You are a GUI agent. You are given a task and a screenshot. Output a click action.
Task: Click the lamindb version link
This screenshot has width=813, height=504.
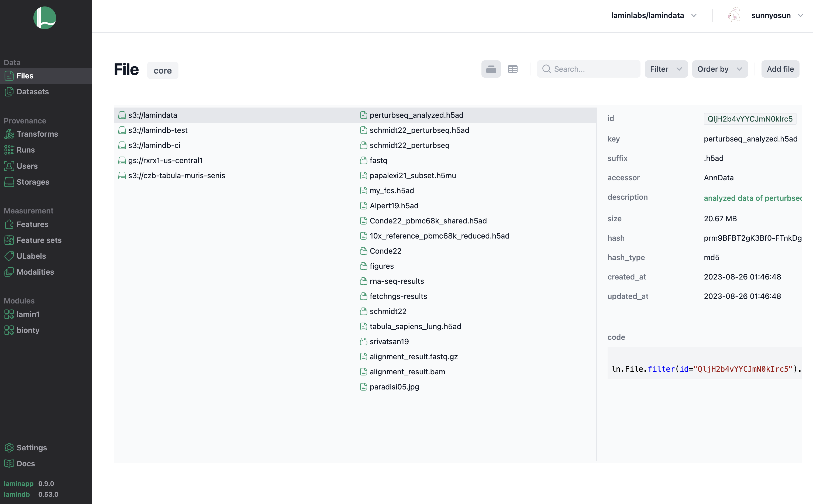[17, 494]
